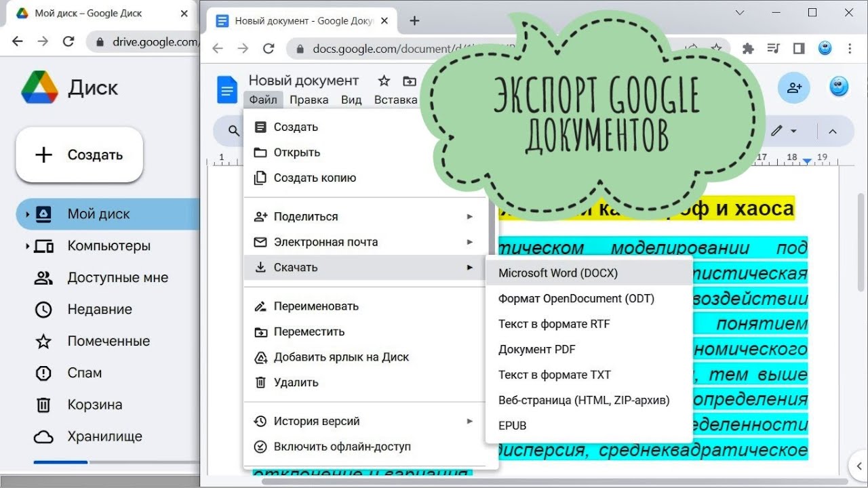Open the Правка menu
868x488 pixels.
click(309, 100)
